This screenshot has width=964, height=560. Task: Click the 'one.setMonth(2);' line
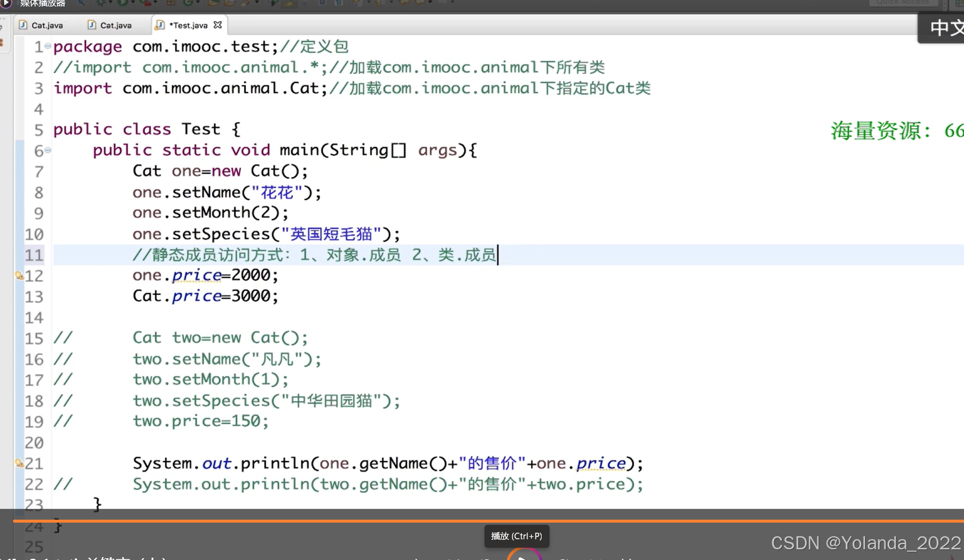tap(211, 212)
